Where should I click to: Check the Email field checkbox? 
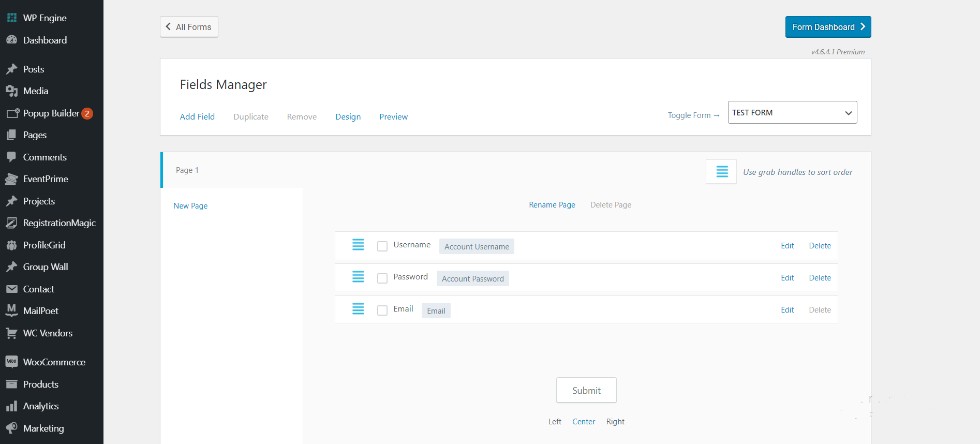coord(382,310)
